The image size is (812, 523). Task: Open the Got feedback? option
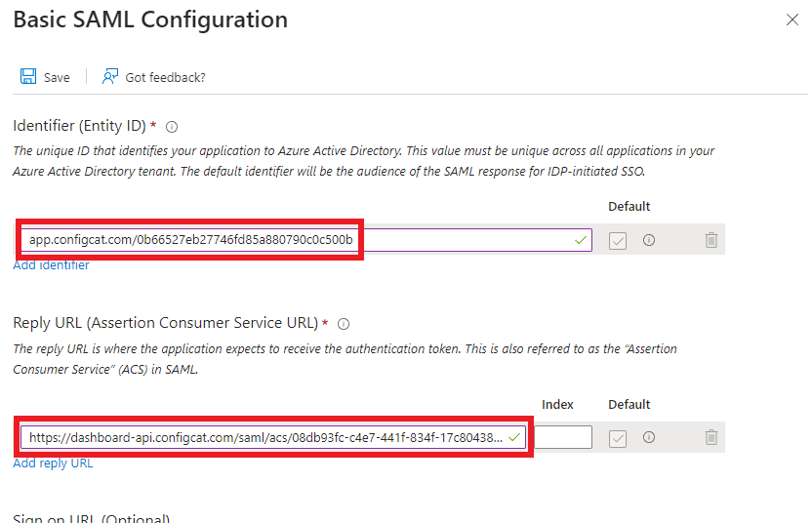click(154, 77)
